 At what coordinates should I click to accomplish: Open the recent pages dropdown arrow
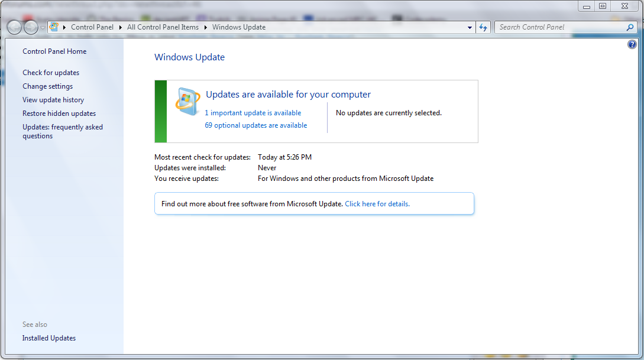[43, 28]
